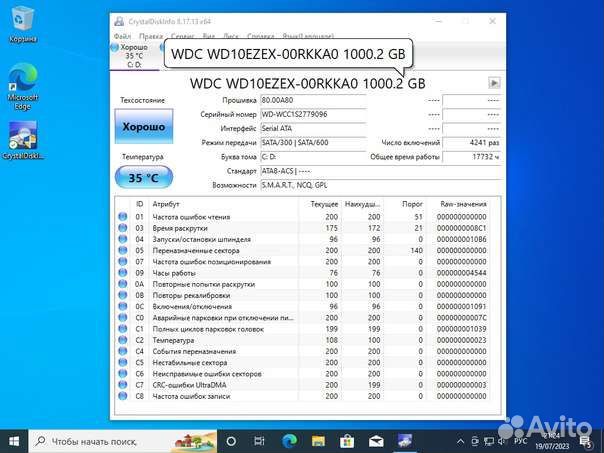The image size is (604, 453).
Task: Click status icon for Повторные попытки раскрутки
Action: click(x=123, y=284)
